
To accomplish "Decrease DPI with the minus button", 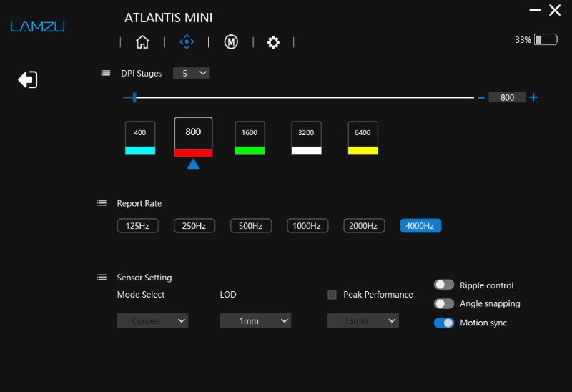I will 481,97.
